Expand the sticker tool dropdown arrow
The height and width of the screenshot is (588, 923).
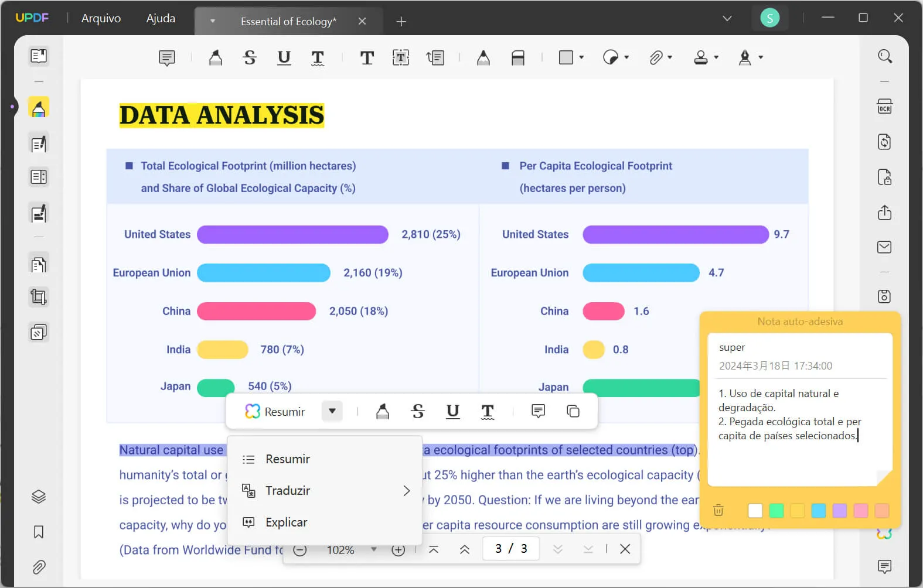point(626,57)
